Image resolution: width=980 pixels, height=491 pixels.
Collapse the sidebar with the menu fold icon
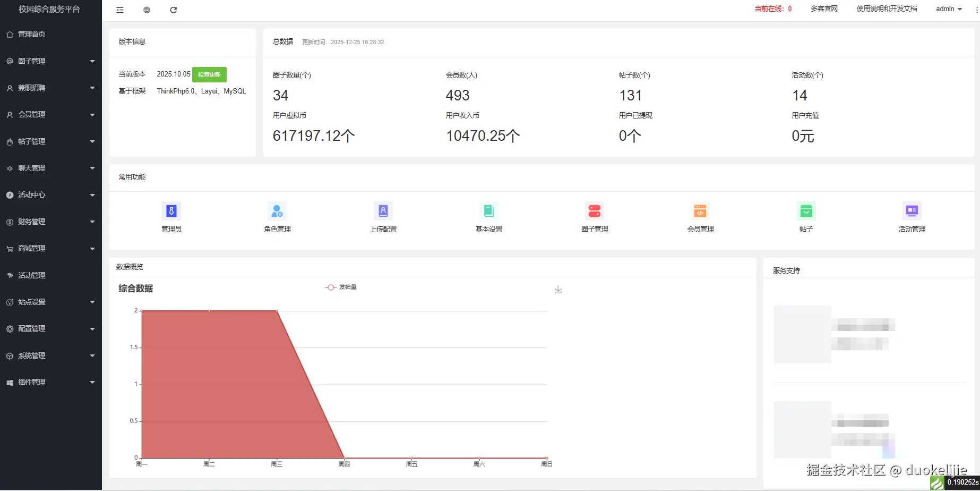120,10
